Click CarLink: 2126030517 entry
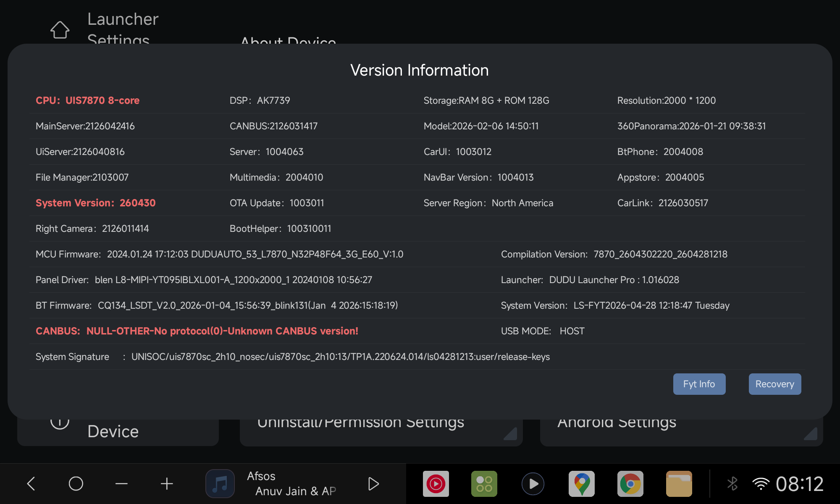This screenshot has width=840, height=504. point(663,203)
